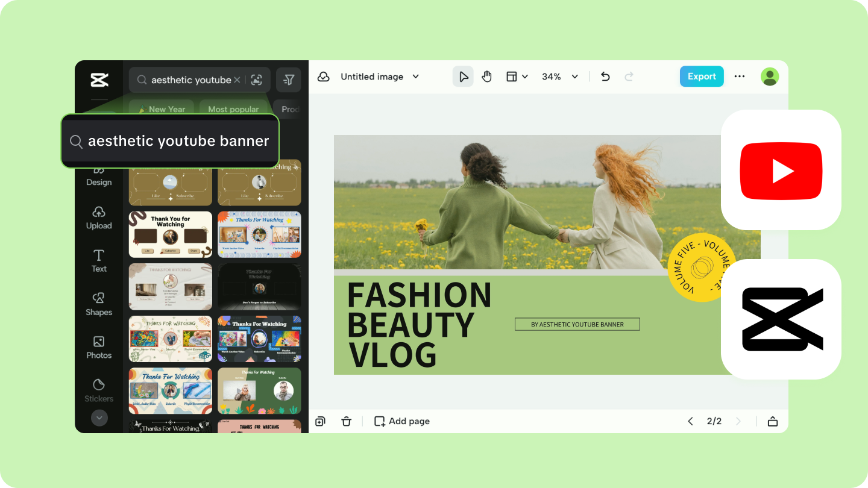Open the page panel toggle icon
868x488 pixels.
coord(773,421)
